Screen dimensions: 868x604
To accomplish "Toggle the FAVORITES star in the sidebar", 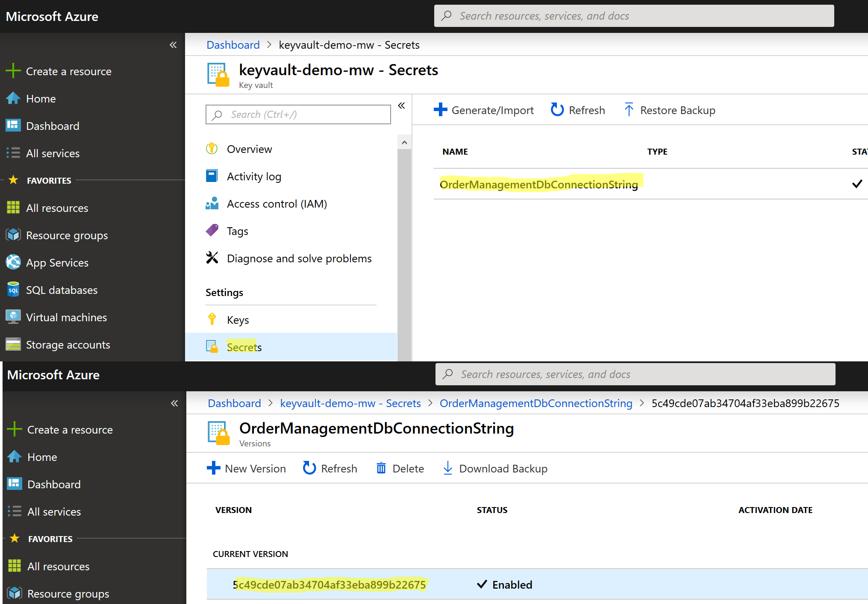I will 14,180.
